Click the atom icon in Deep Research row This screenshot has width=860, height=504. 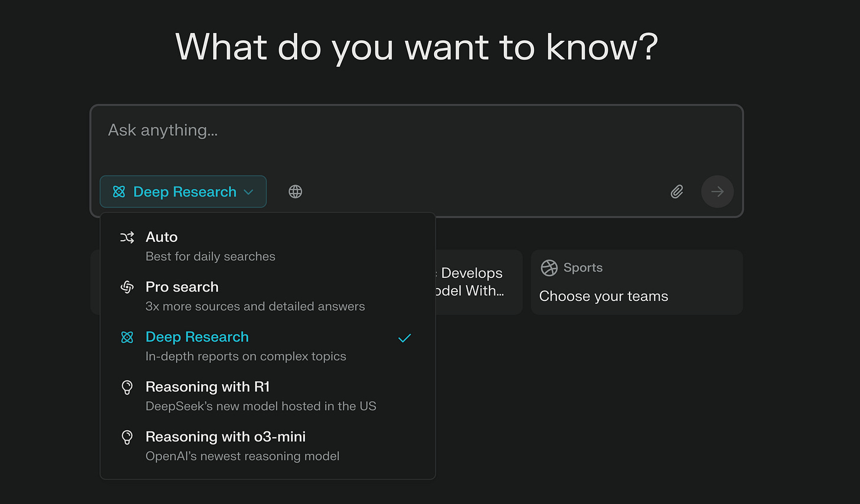127,337
